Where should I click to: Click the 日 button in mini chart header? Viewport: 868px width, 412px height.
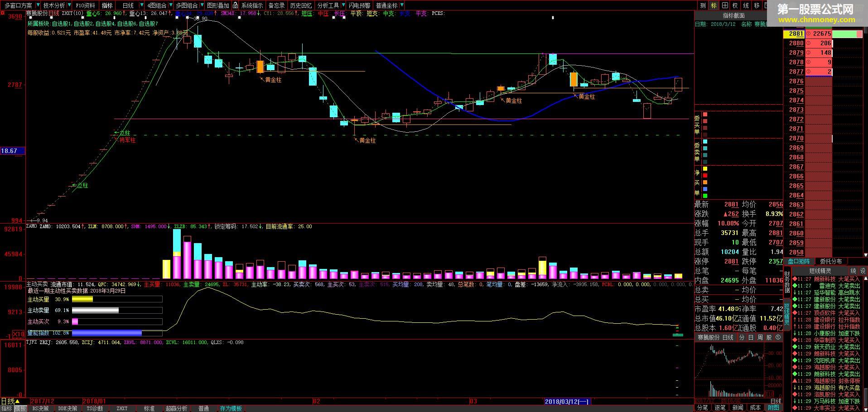coord(751,338)
